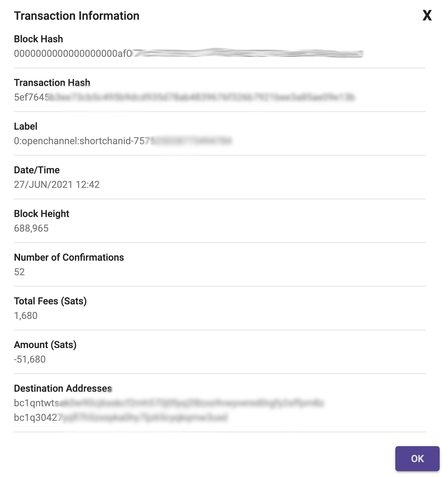Click the Number of Confirmations heading
Screen dimensions: 448x477
click(69, 257)
